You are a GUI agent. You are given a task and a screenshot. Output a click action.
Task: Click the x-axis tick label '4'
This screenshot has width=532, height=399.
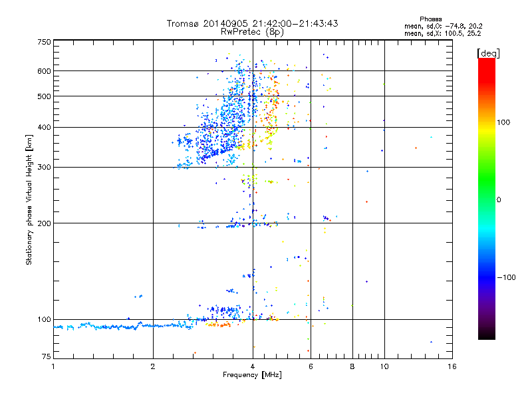[253, 366]
